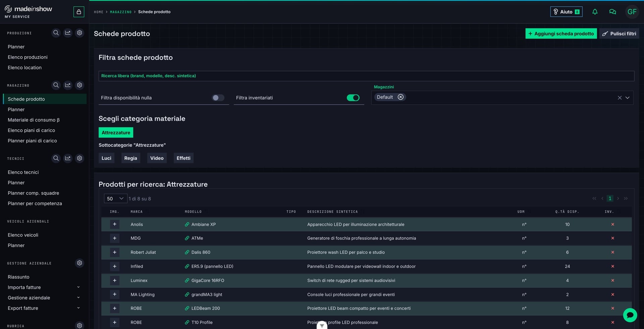Expand Gestione aziendale submenu
644x329 pixels.
point(78,297)
